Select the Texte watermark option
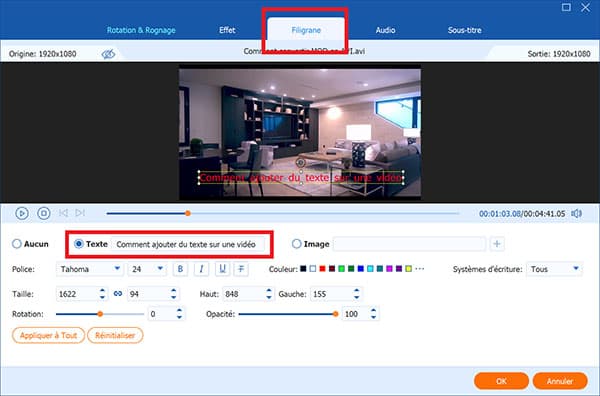600x396 pixels. [x=91, y=244]
